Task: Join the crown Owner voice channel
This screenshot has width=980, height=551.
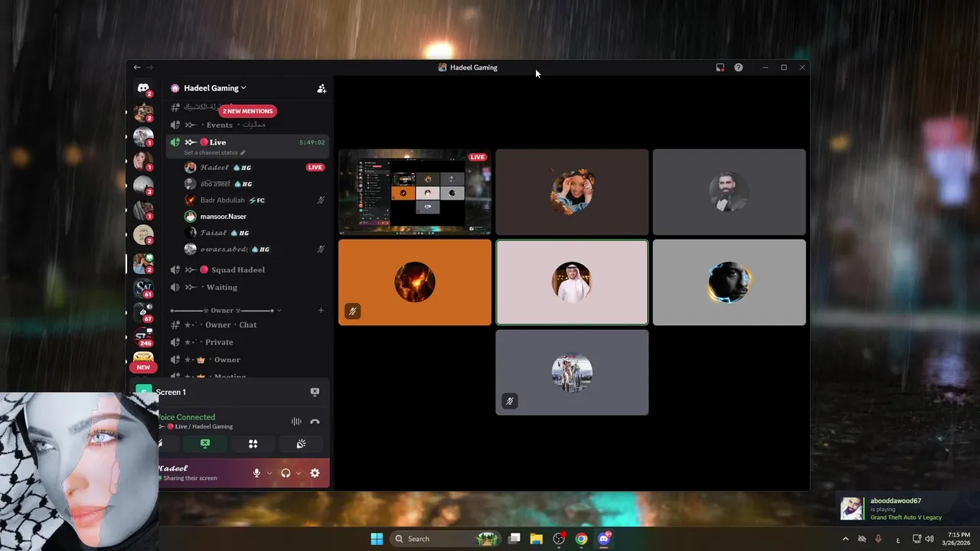Action: [x=248, y=360]
